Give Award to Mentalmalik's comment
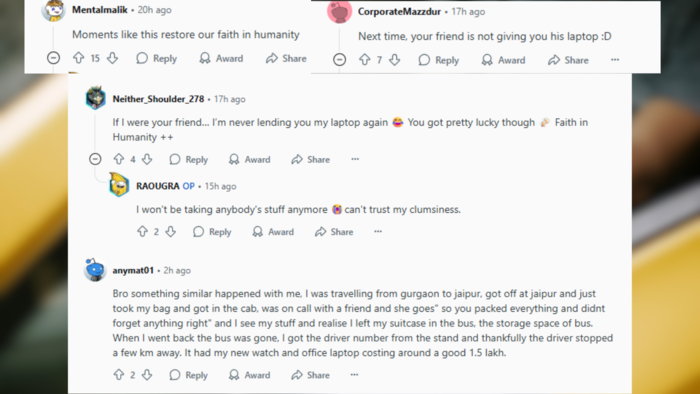This screenshot has height=394, width=700. pos(221,58)
